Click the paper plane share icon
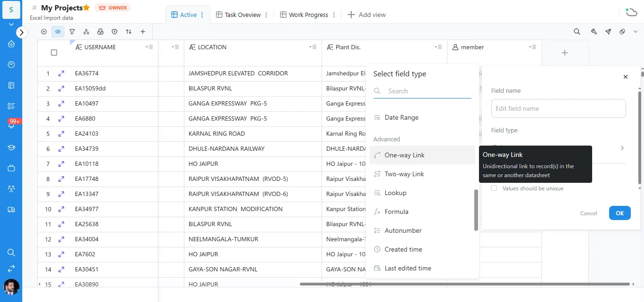 pyautogui.click(x=608, y=32)
